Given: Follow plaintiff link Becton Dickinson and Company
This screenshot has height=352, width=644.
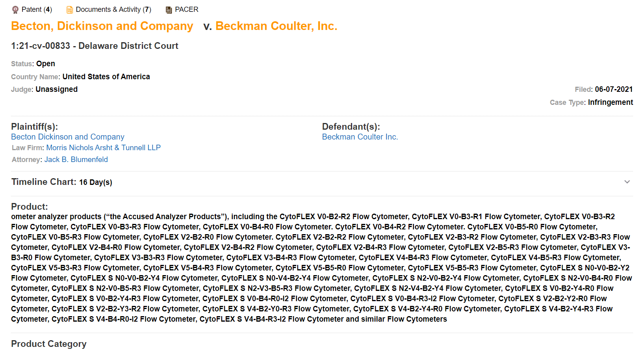Looking at the screenshot, I should click(68, 137).
